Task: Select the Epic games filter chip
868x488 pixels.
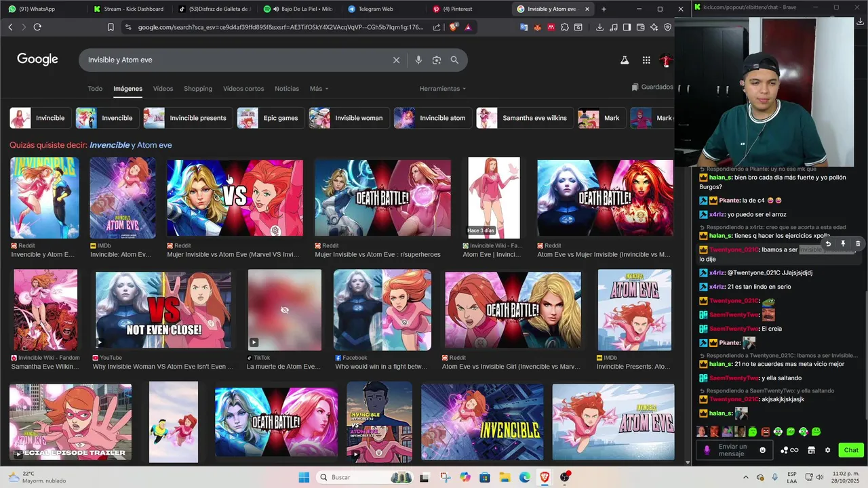Action: pos(271,118)
